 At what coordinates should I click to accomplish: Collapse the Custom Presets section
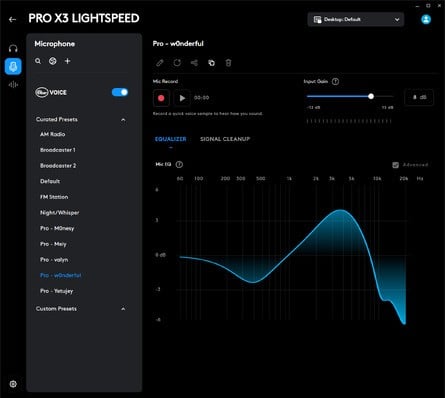(x=123, y=309)
